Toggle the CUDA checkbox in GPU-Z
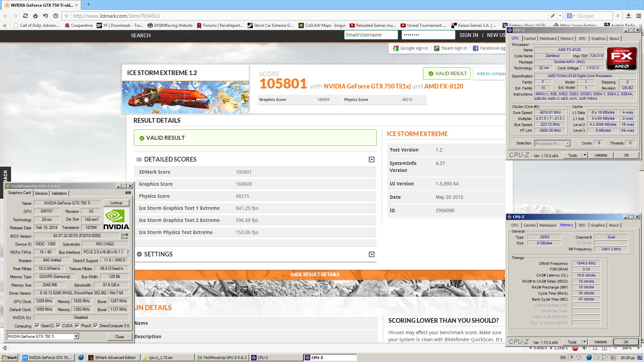 pyautogui.click(x=58, y=325)
